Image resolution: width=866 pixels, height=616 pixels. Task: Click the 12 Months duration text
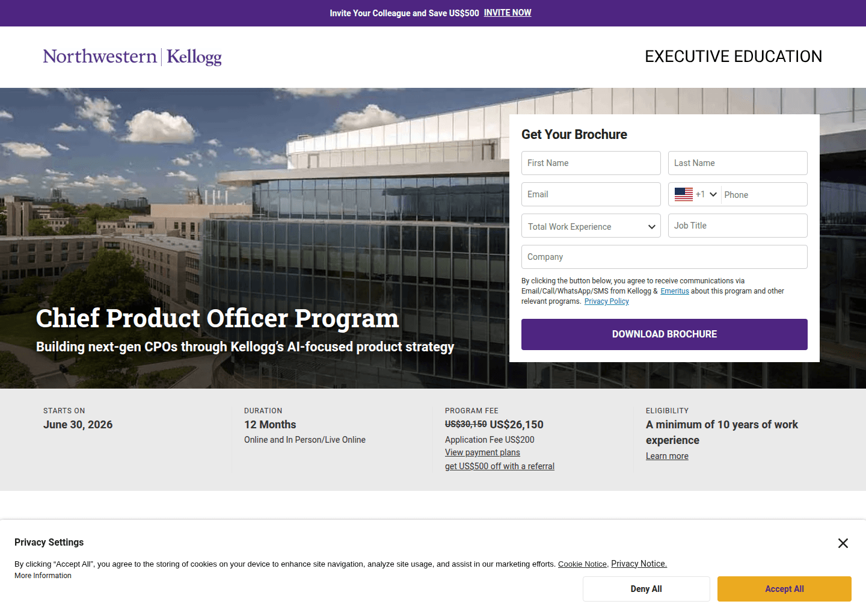click(270, 425)
